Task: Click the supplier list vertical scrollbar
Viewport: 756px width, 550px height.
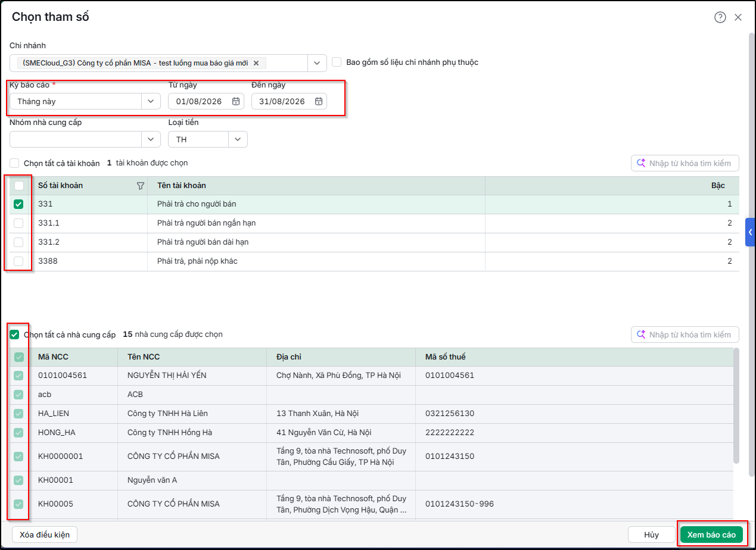Action: coord(736,406)
